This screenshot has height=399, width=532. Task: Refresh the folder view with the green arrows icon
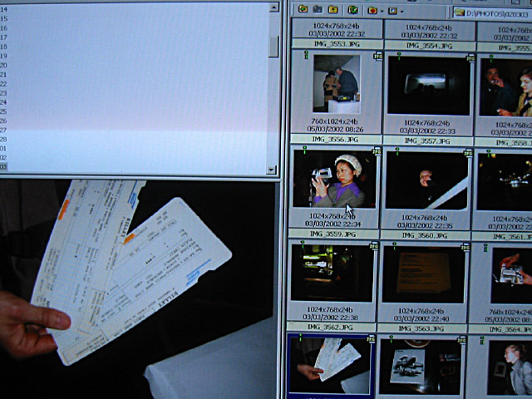tap(352, 10)
